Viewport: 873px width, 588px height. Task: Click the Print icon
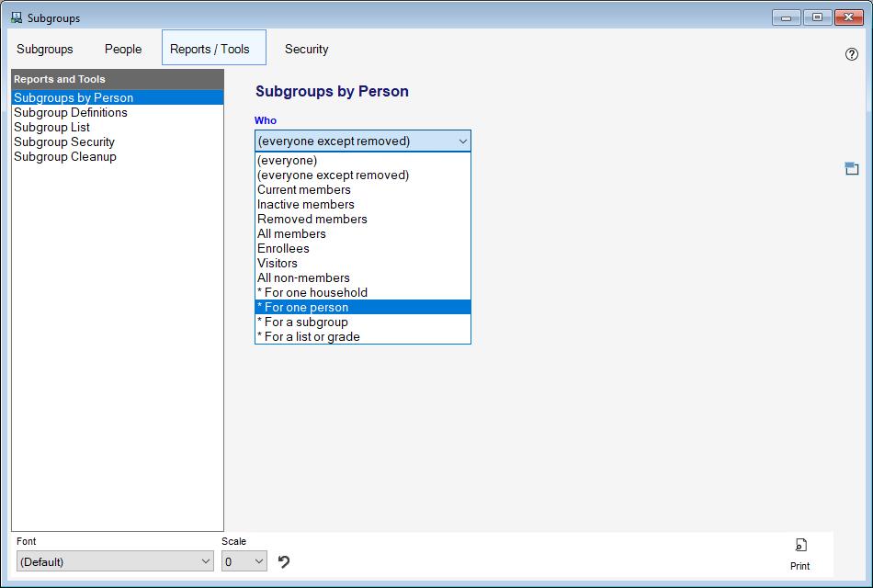(800, 546)
